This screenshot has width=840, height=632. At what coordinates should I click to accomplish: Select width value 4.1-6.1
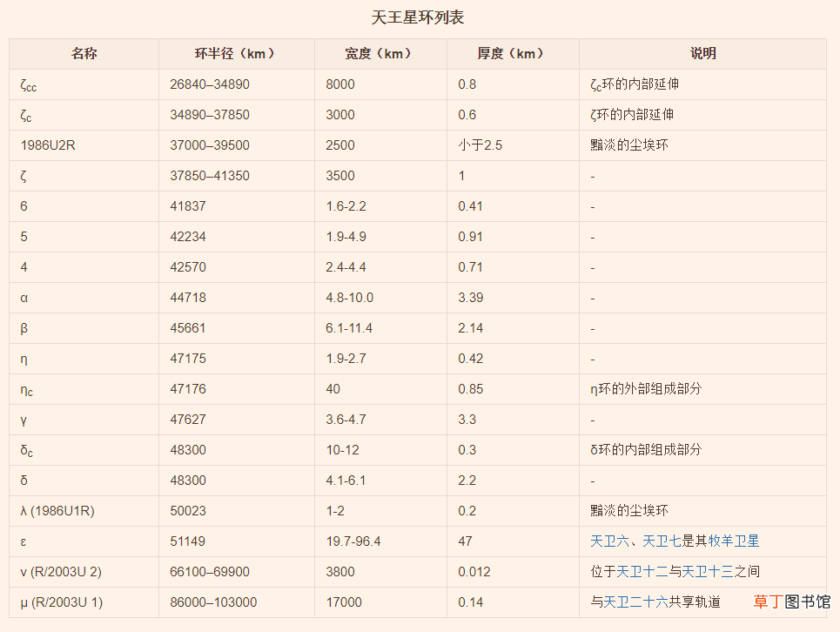[346, 481]
